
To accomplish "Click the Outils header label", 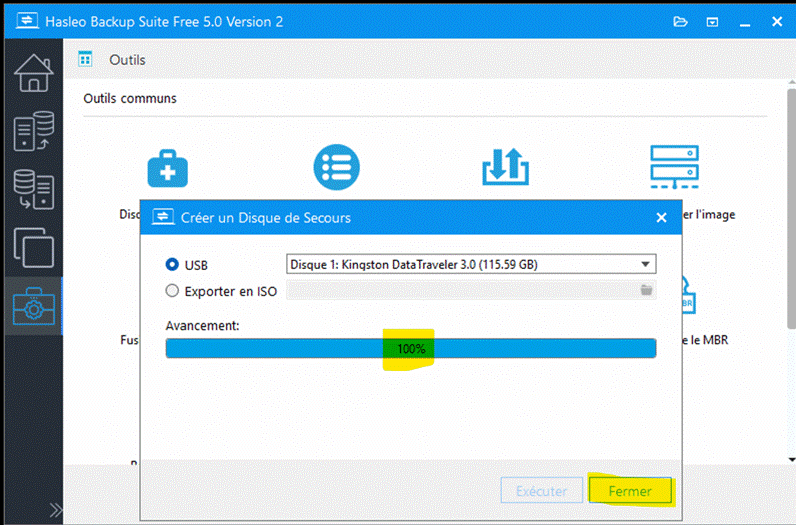I will point(127,60).
